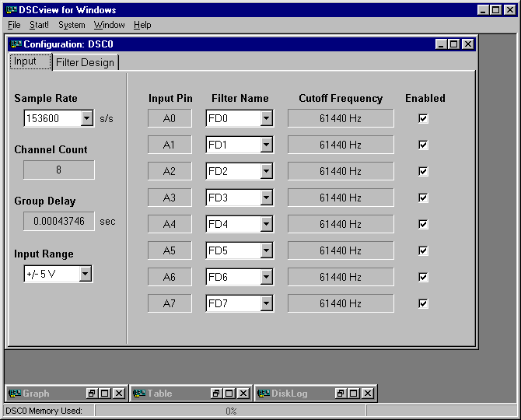This screenshot has width=521, height=420.
Task: Click the Filter Name column header
Action: pyautogui.click(x=240, y=98)
